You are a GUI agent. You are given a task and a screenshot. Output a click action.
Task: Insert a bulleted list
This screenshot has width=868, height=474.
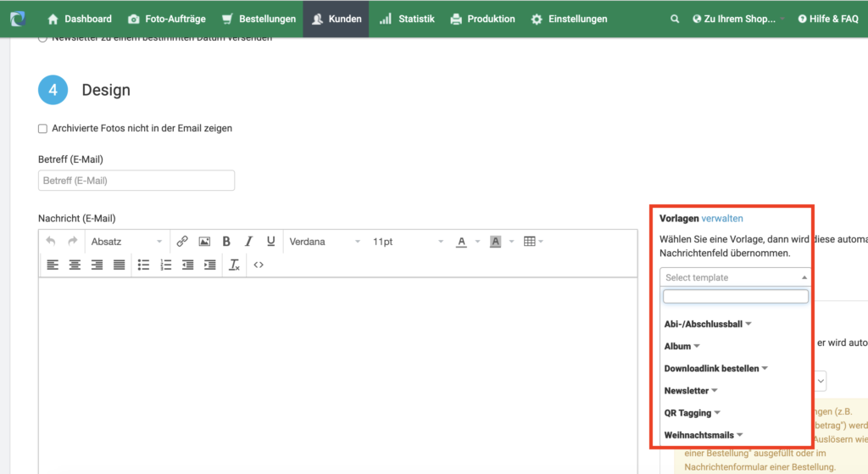(x=143, y=265)
